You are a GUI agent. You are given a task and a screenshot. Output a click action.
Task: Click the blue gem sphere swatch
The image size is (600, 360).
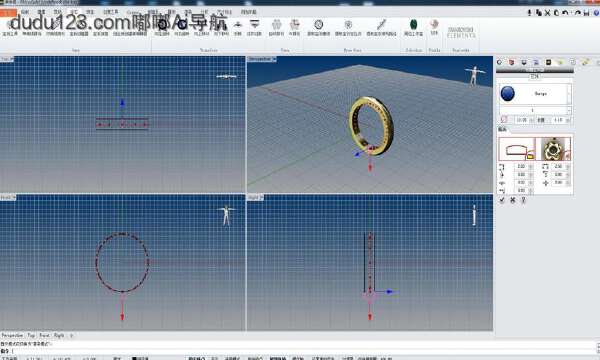(507, 93)
